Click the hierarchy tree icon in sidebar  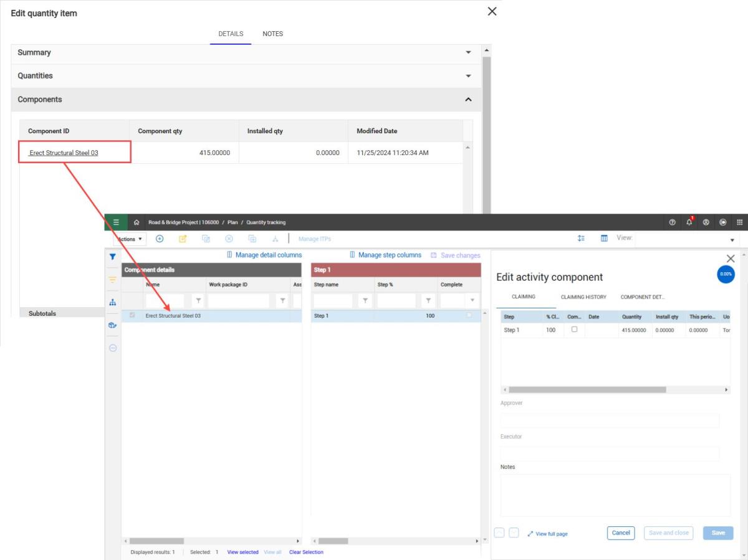click(x=113, y=302)
